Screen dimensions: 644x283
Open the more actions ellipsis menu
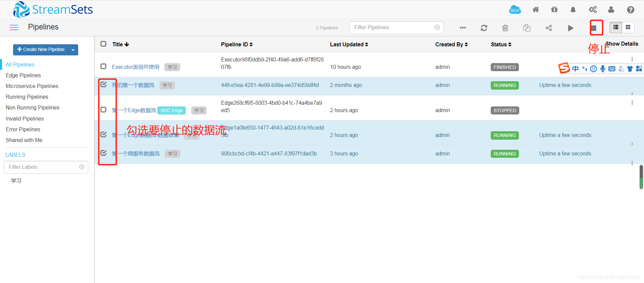coord(463,28)
